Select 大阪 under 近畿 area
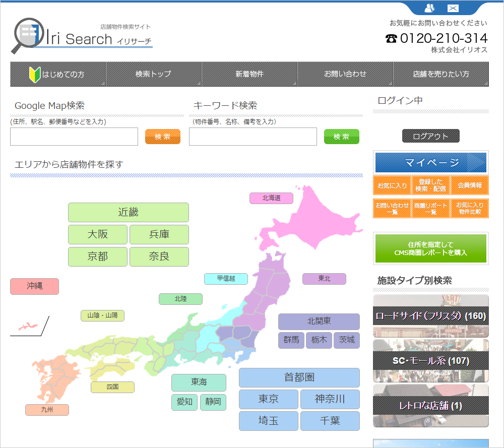 pos(98,234)
